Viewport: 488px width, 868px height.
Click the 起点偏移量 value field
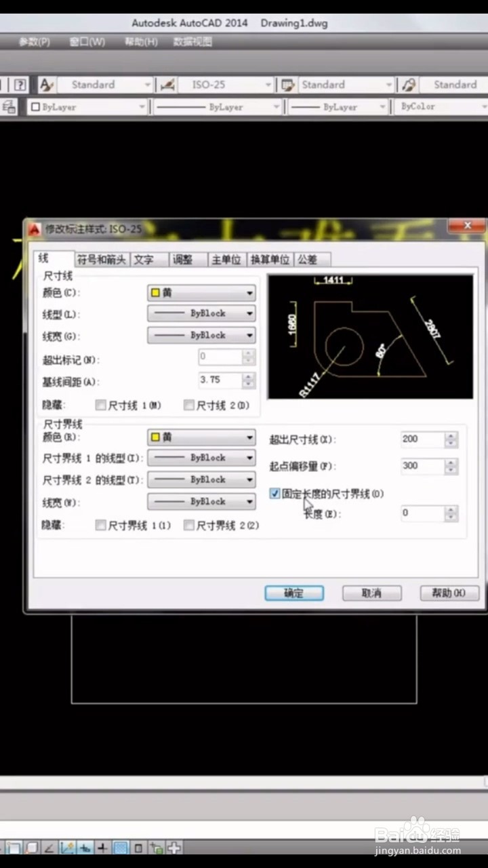(x=423, y=466)
